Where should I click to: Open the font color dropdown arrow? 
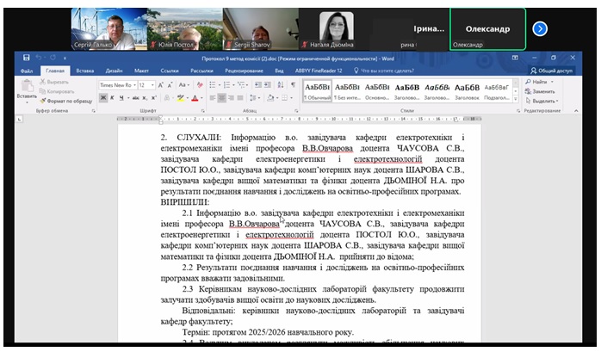(201, 98)
